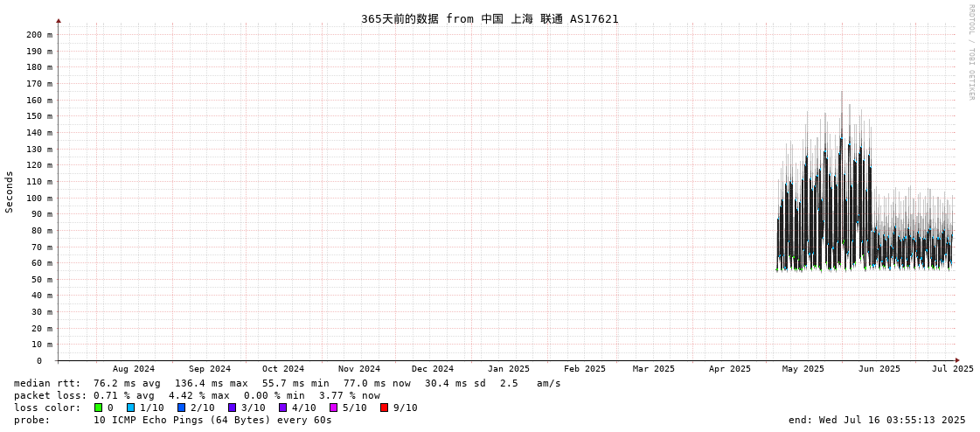Click the 55.7 ms min value
The image size is (980, 432).
coord(295,383)
